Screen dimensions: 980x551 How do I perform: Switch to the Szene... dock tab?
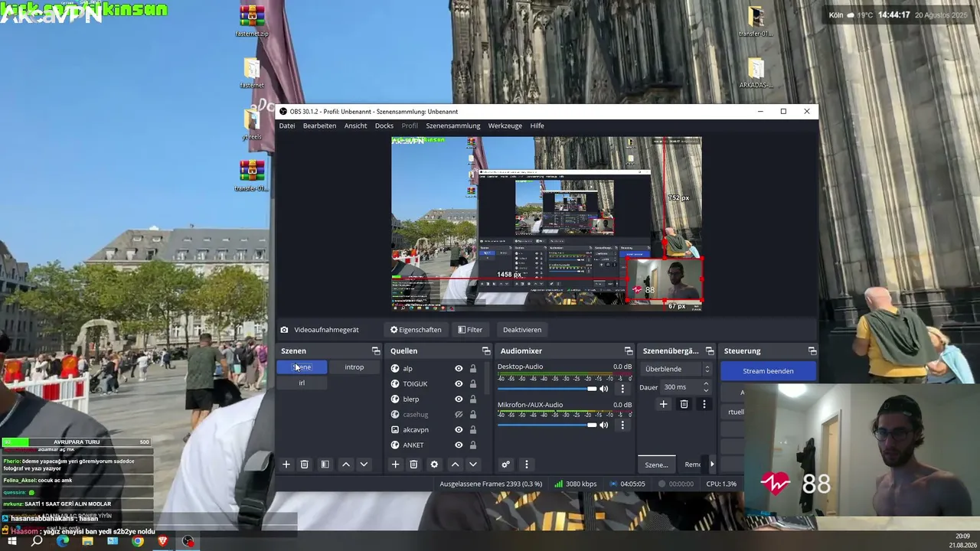(x=656, y=465)
